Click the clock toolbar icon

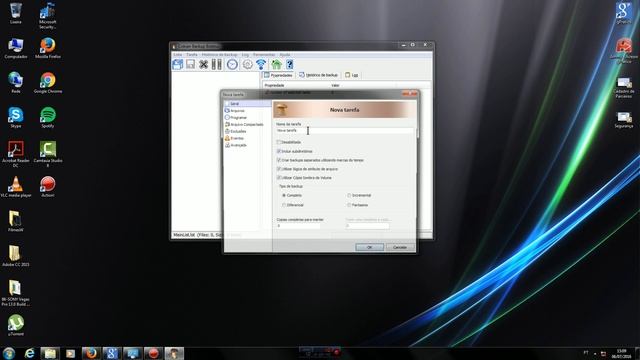tap(232, 64)
